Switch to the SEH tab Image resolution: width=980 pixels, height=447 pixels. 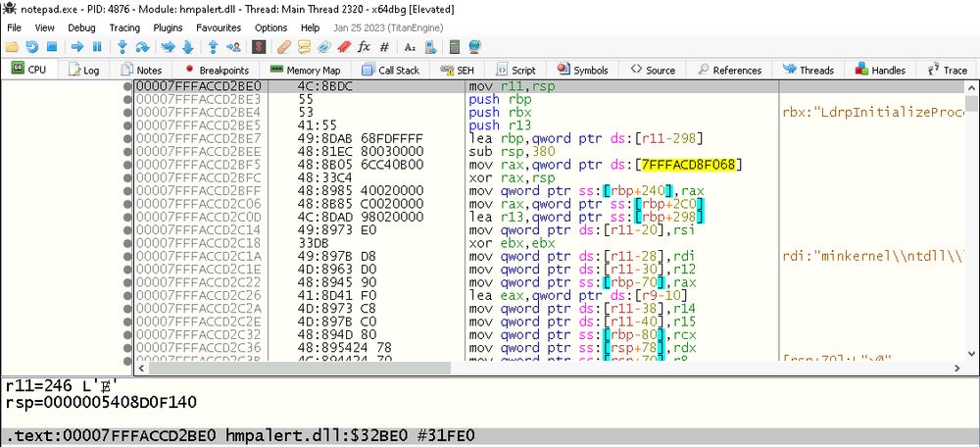click(x=458, y=70)
